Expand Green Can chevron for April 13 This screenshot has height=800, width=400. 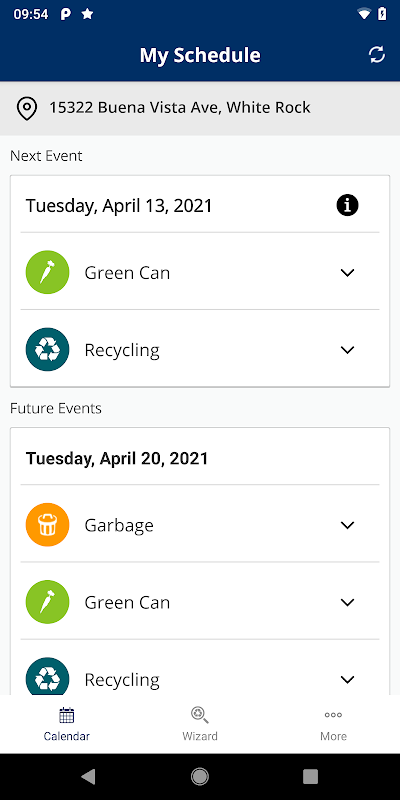click(347, 273)
